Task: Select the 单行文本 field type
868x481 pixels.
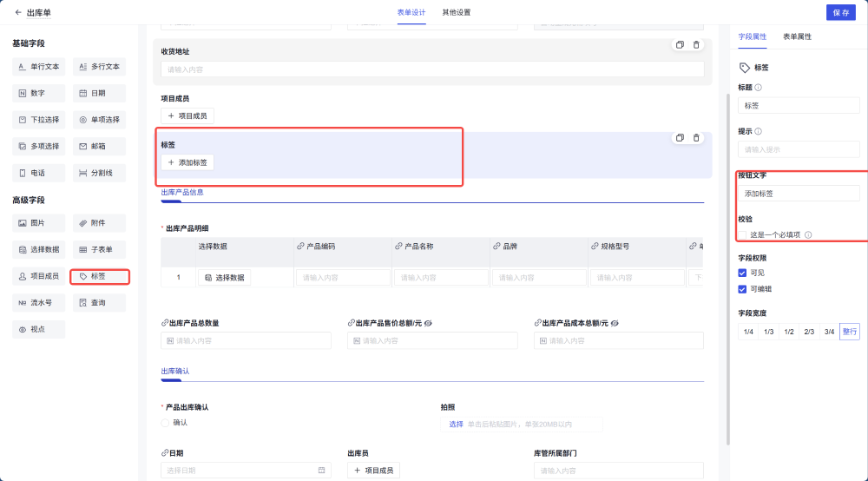Action: [38, 66]
